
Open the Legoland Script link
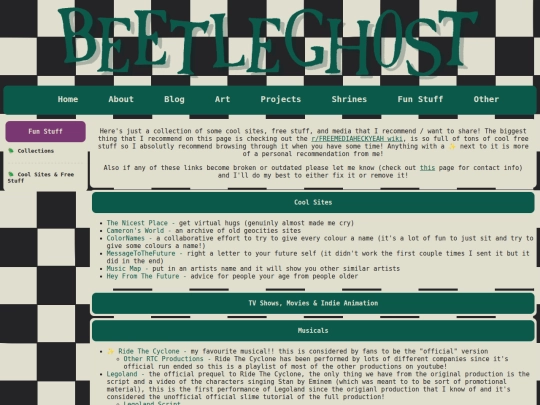[152, 403]
